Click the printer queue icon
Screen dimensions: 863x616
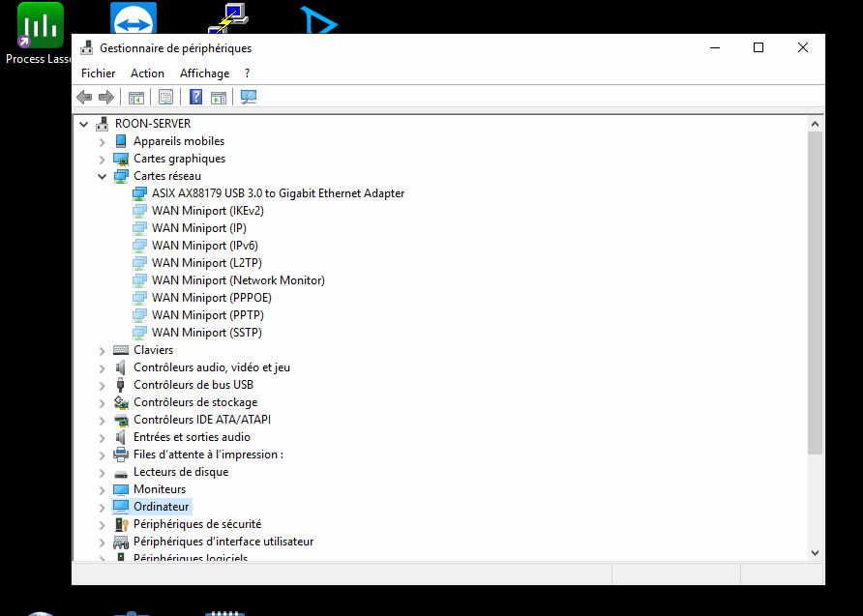click(121, 455)
